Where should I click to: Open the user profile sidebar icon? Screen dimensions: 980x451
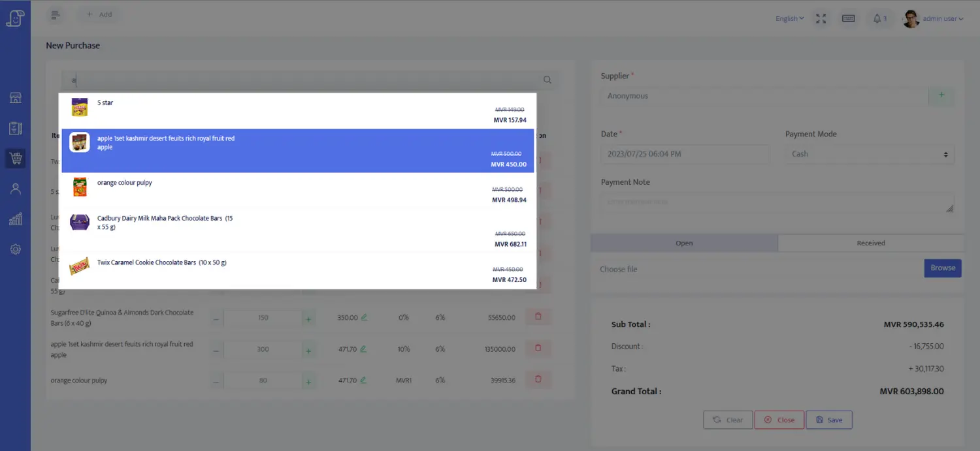(16, 189)
